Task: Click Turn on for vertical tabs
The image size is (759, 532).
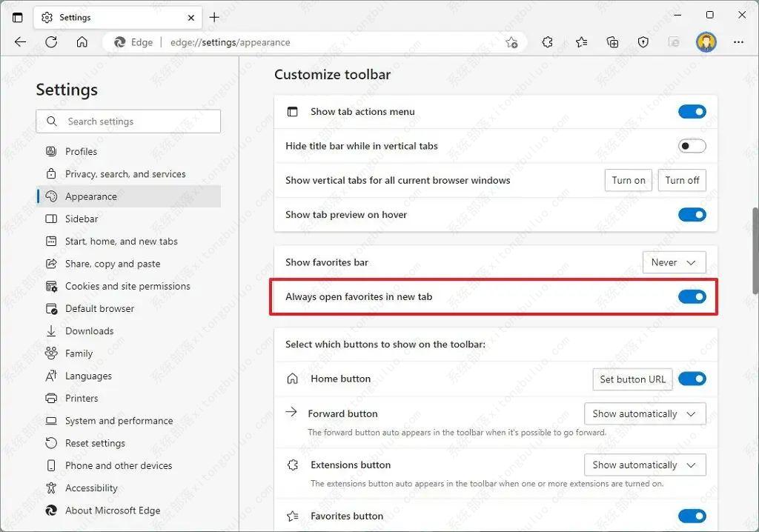Action: (x=629, y=180)
